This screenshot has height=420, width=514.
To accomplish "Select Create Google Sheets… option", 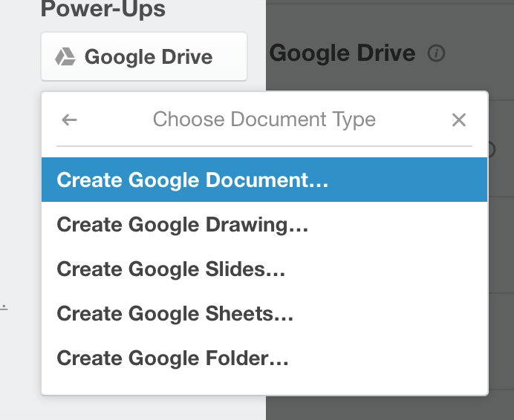I will 264,314.
